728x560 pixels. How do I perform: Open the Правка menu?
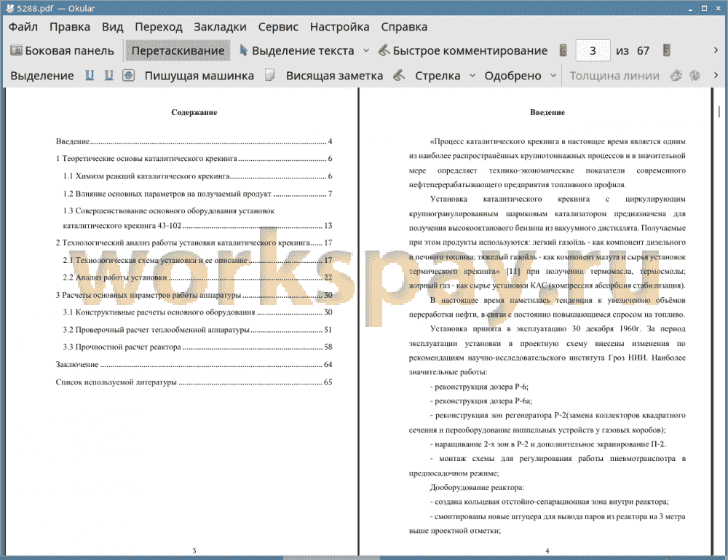70,27
